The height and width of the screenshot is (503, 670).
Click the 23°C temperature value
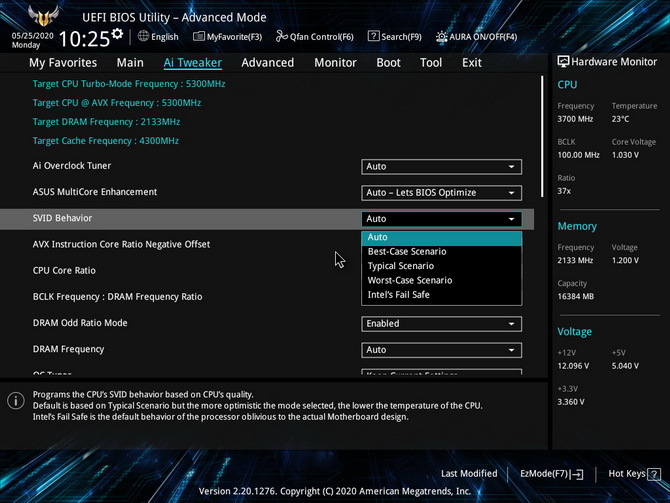pyautogui.click(x=620, y=119)
